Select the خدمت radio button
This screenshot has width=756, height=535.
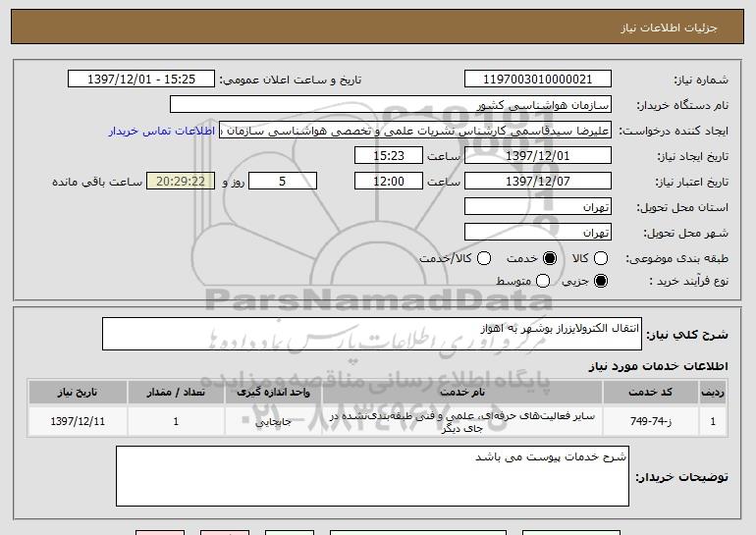click(x=550, y=258)
